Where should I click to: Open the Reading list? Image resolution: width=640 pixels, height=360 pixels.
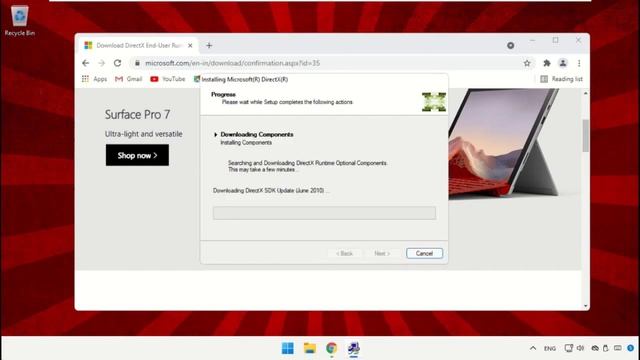562,79
